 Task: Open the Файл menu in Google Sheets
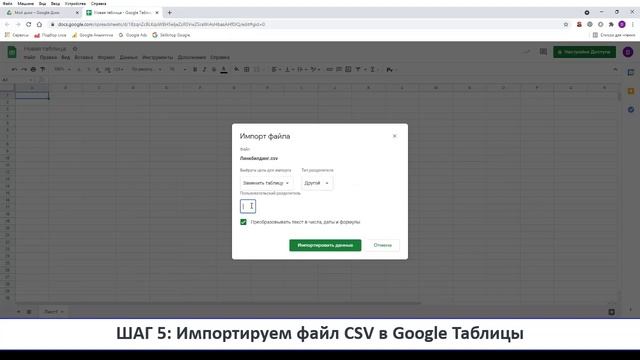(29, 58)
